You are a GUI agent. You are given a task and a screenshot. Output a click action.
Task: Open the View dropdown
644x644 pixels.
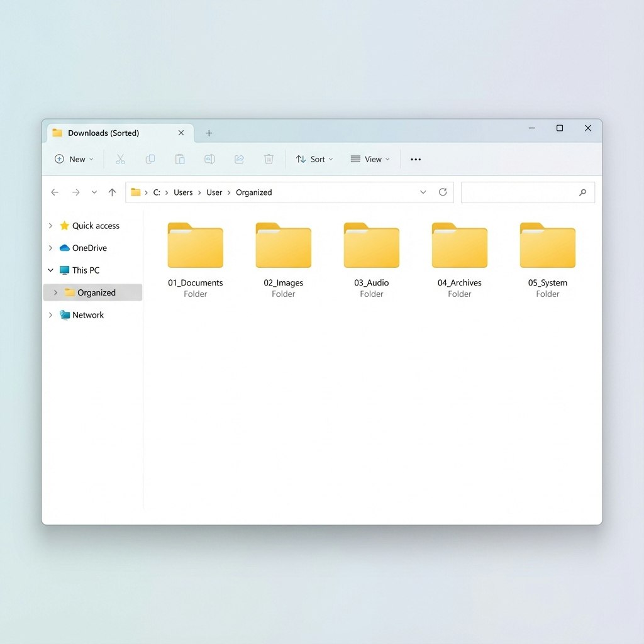coord(370,159)
